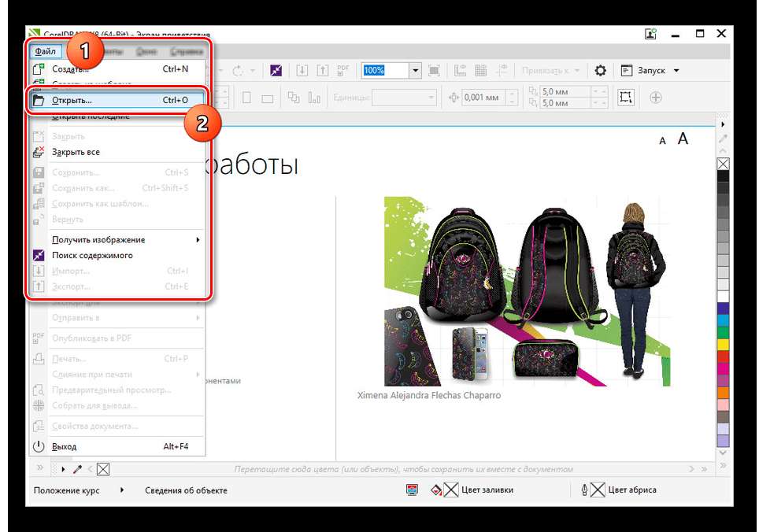The width and height of the screenshot is (759, 532).
Task: Click the fill bucket icon in status bar
Action: point(436,490)
